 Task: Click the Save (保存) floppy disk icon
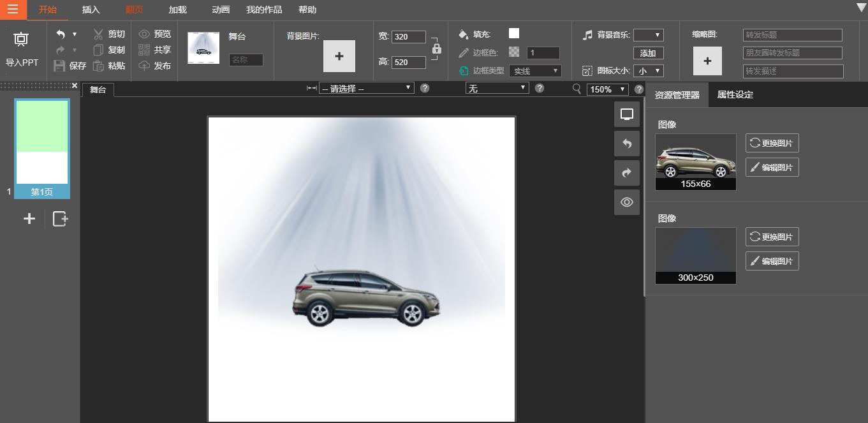[59, 66]
